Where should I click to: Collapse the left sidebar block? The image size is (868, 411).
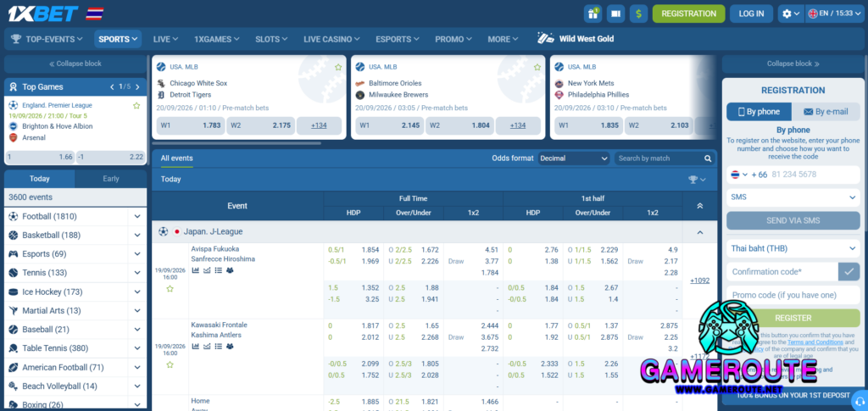tap(75, 64)
